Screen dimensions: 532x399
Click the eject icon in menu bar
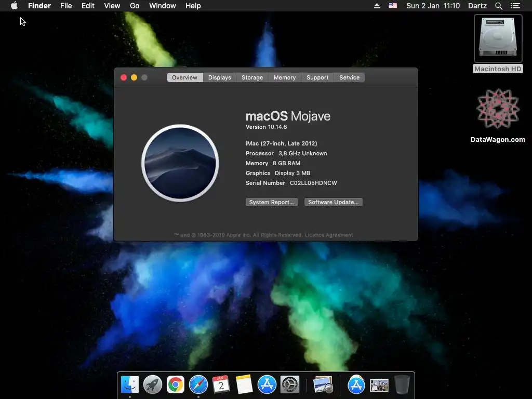coord(377,6)
